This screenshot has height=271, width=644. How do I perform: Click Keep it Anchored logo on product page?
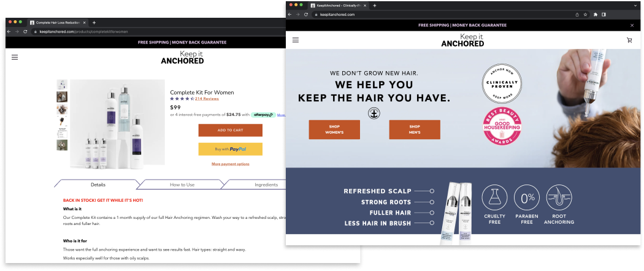point(182,58)
